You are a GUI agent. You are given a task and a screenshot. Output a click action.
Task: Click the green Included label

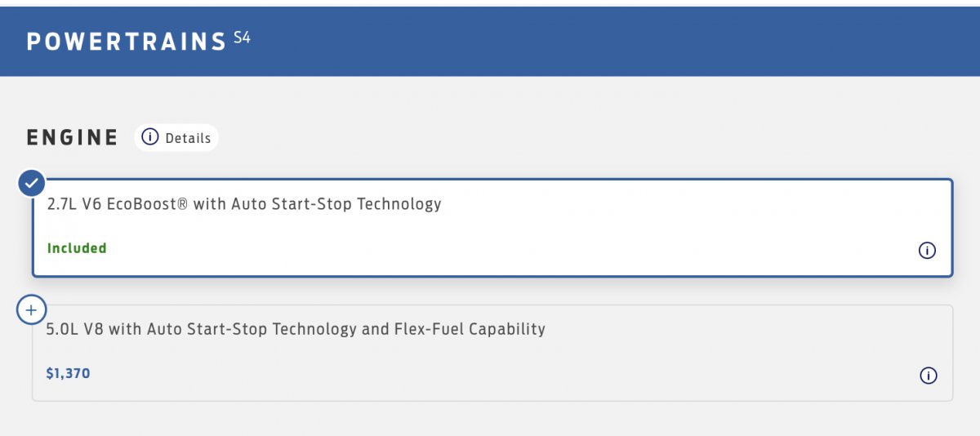(x=77, y=248)
